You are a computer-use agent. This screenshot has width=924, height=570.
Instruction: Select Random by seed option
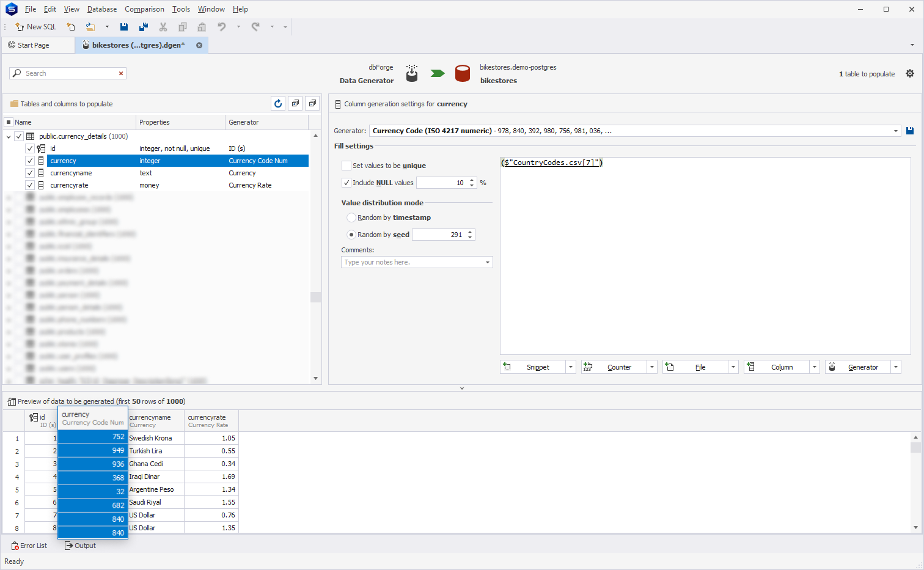coord(351,235)
